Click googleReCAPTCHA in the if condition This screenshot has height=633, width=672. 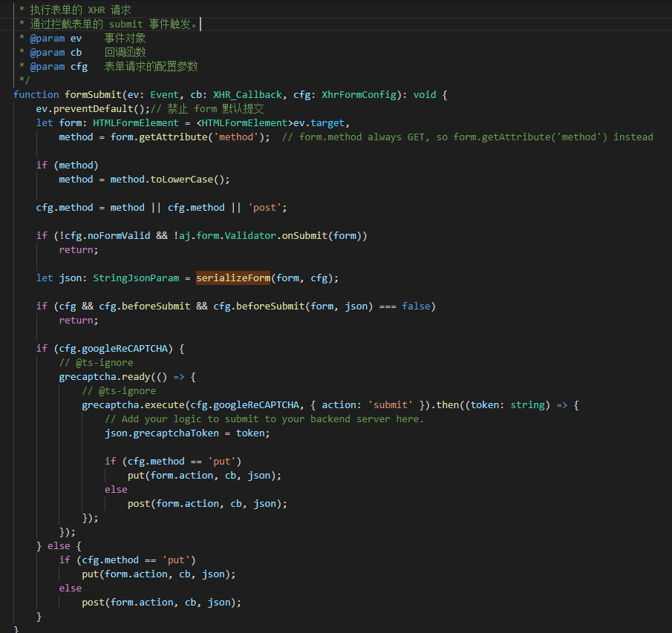[125, 349]
